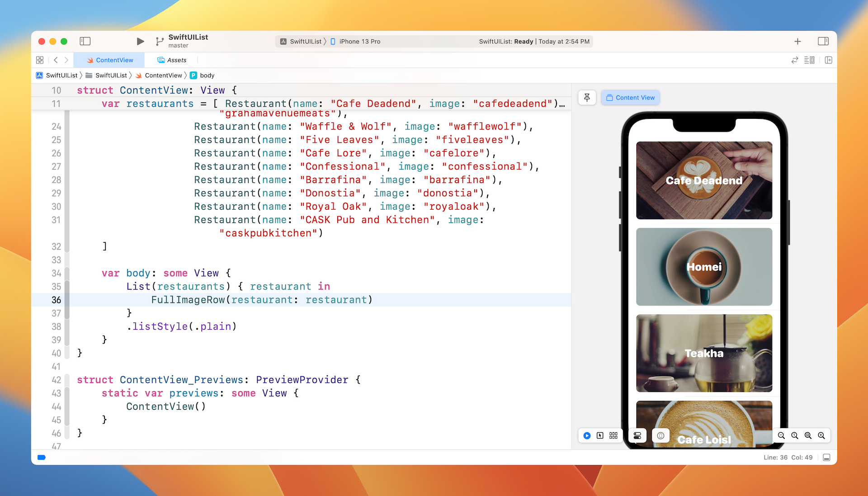Open the library with plus button
The image size is (868, 496).
coord(797,41)
